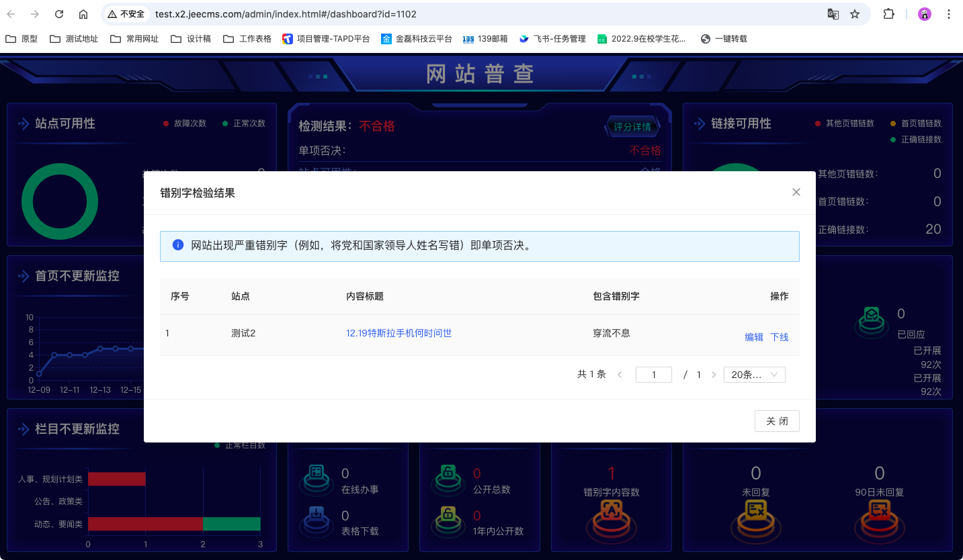The height and width of the screenshot is (560, 963).
Task: Open the 常用网址 bookmarks folder
Action: point(136,39)
